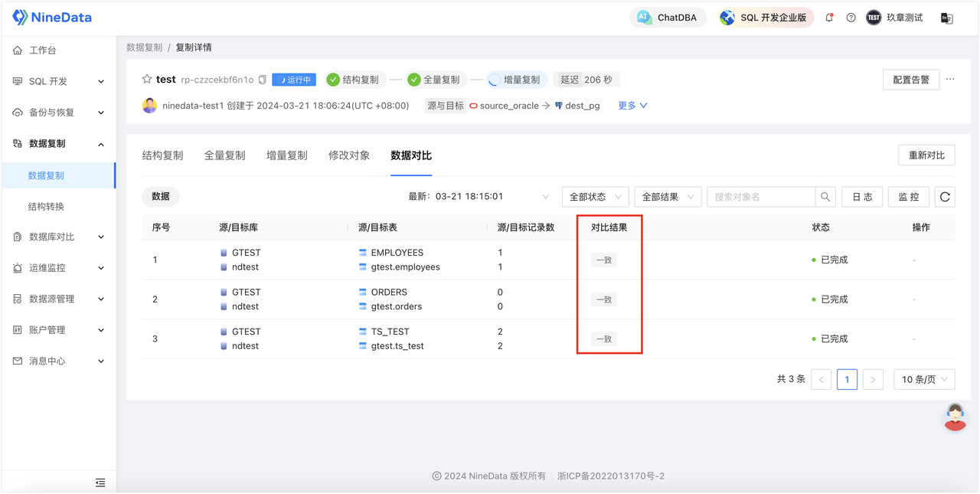Open the 全部结果 result filter dropdown
This screenshot has height=494, width=980.
tap(668, 196)
